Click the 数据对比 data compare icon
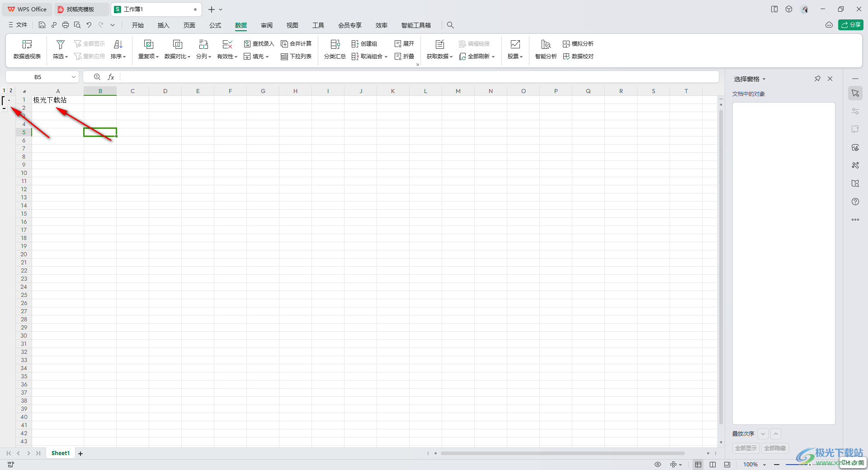The height and width of the screenshot is (470, 868). tap(177, 44)
